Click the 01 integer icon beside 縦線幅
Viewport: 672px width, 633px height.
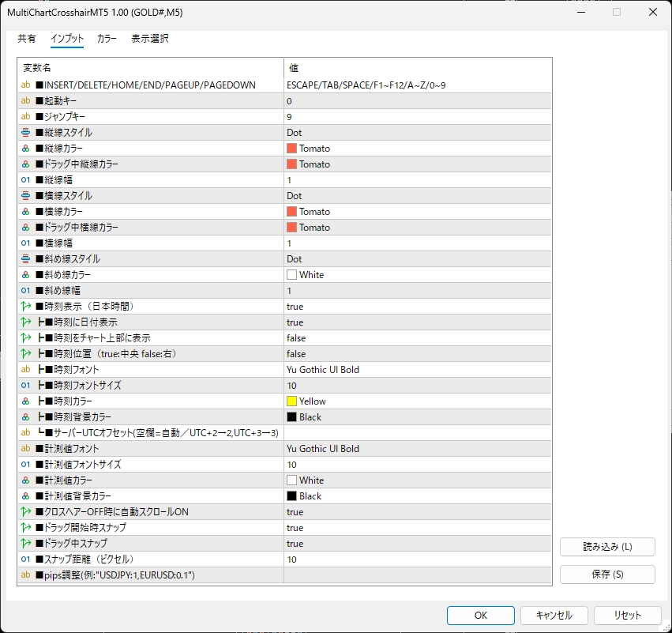[26, 180]
